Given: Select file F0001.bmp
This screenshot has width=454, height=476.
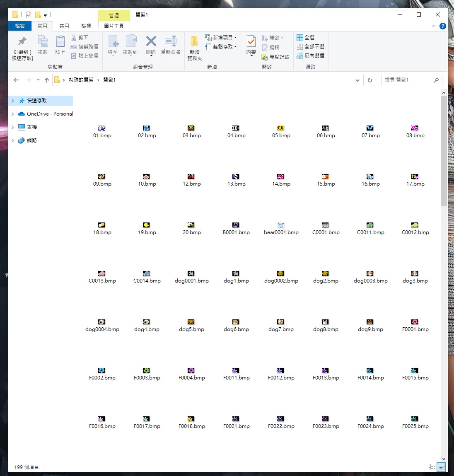Looking at the screenshot, I should tap(415, 326).
